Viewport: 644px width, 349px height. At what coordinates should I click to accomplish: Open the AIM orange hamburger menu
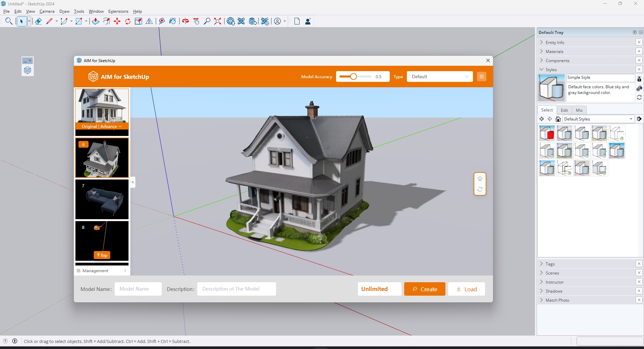pos(481,77)
